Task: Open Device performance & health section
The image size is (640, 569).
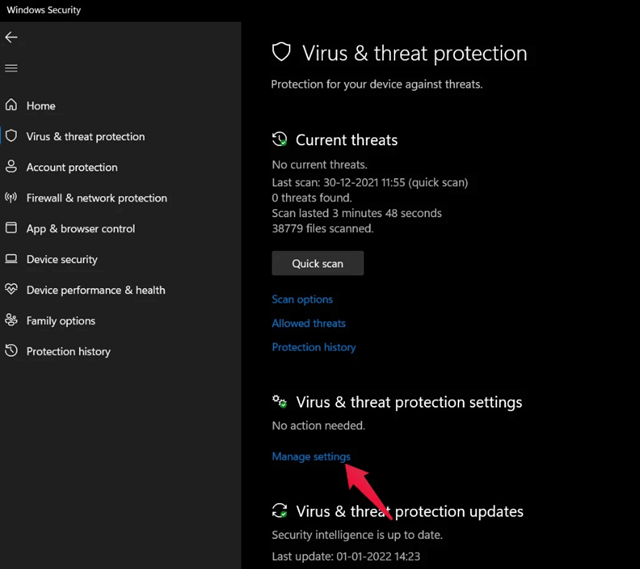Action: [96, 290]
